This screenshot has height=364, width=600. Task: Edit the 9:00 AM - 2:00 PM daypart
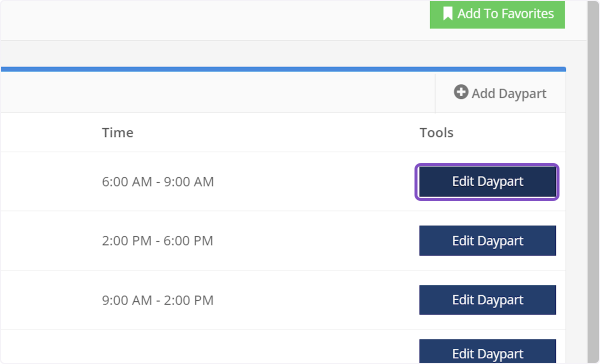point(487,300)
